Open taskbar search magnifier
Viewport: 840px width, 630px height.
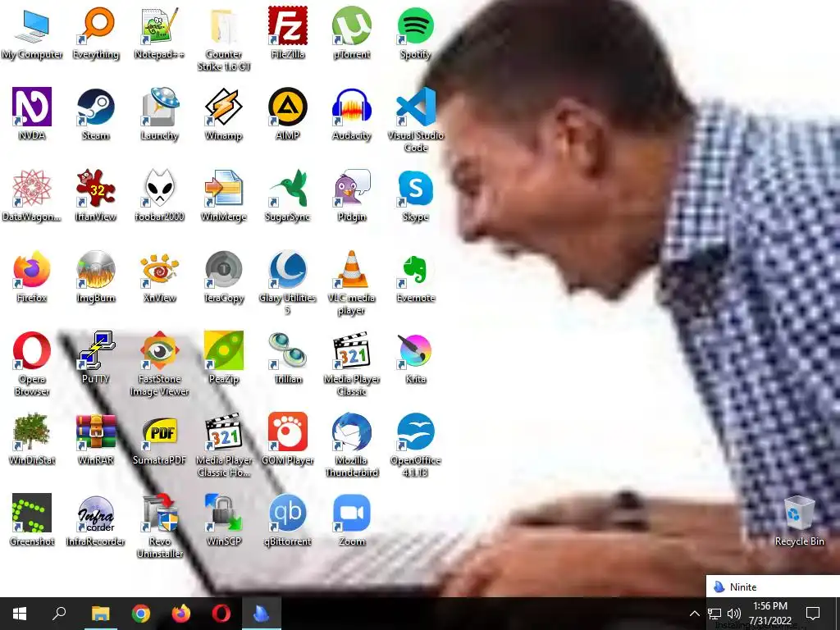[x=59, y=614]
